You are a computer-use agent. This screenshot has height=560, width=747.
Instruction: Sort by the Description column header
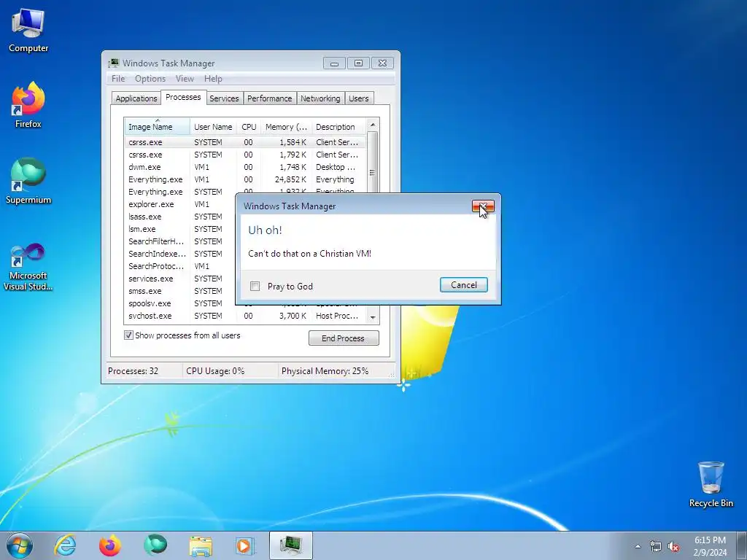(338, 127)
